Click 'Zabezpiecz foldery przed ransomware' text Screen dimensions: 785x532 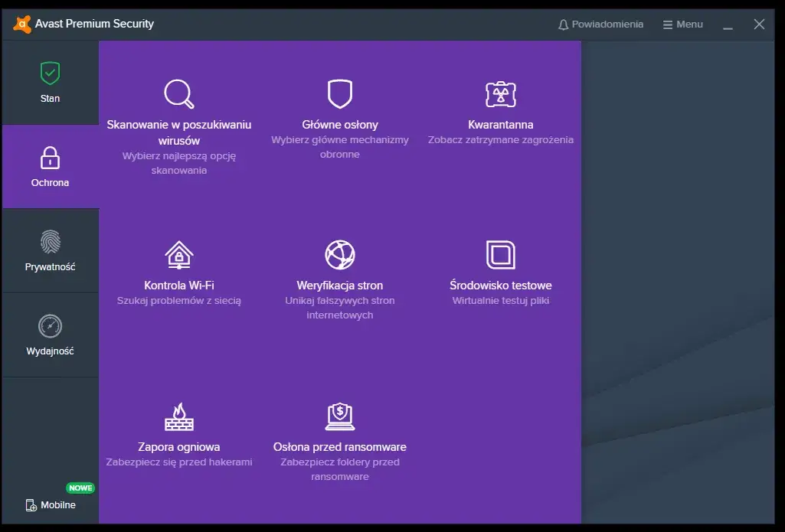click(340, 469)
